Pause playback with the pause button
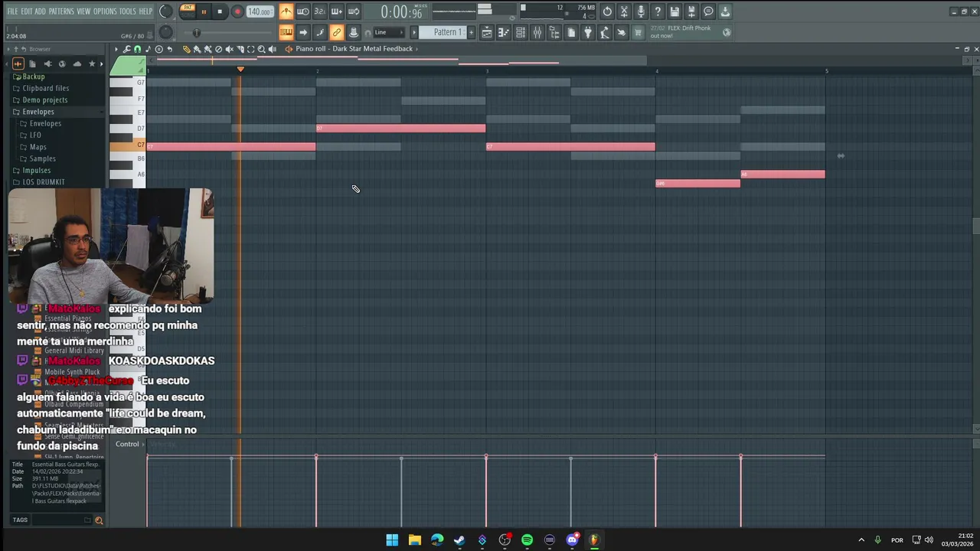Screen dimensions: 980x551 pos(204,11)
